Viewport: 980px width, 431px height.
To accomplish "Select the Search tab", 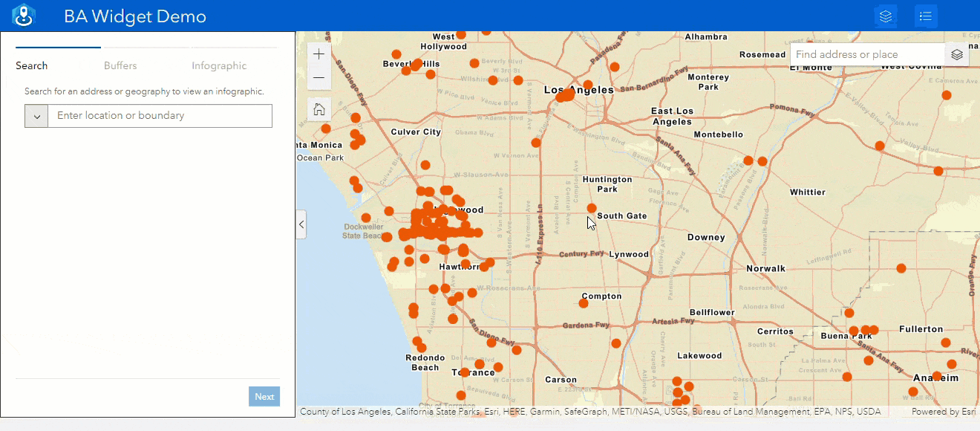I will pos(31,65).
